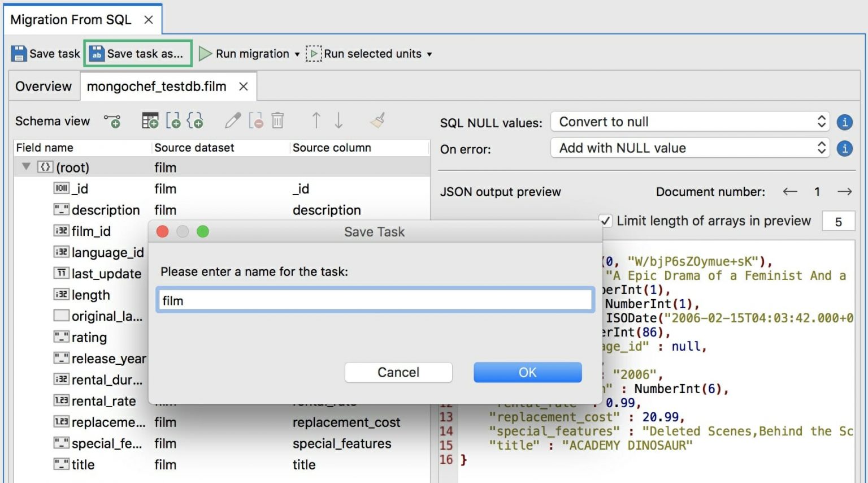The width and height of the screenshot is (868, 483).
Task: Click the pencil edit field icon
Action: pos(232,120)
